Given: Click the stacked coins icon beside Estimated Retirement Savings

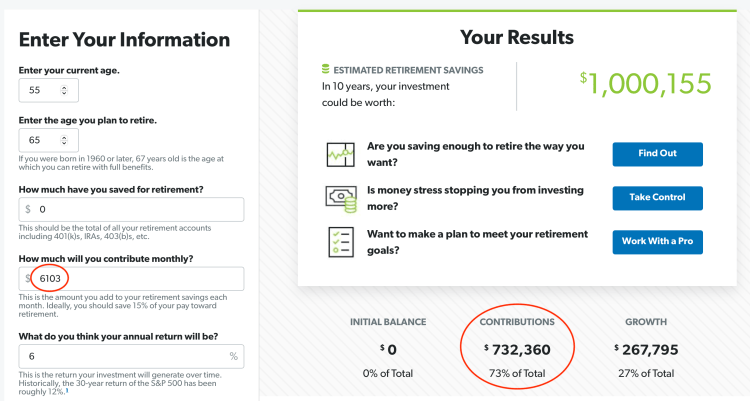Looking at the screenshot, I should pos(325,70).
